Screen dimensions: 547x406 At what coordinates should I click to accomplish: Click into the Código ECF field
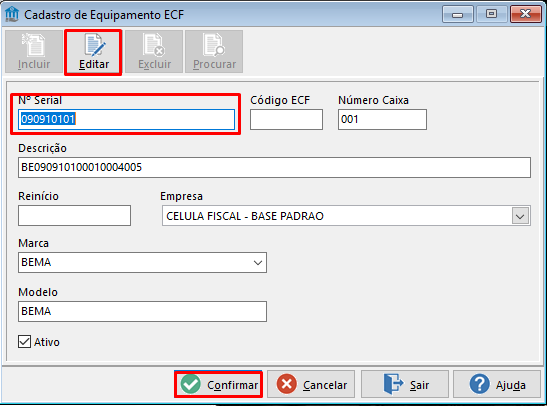point(286,120)
